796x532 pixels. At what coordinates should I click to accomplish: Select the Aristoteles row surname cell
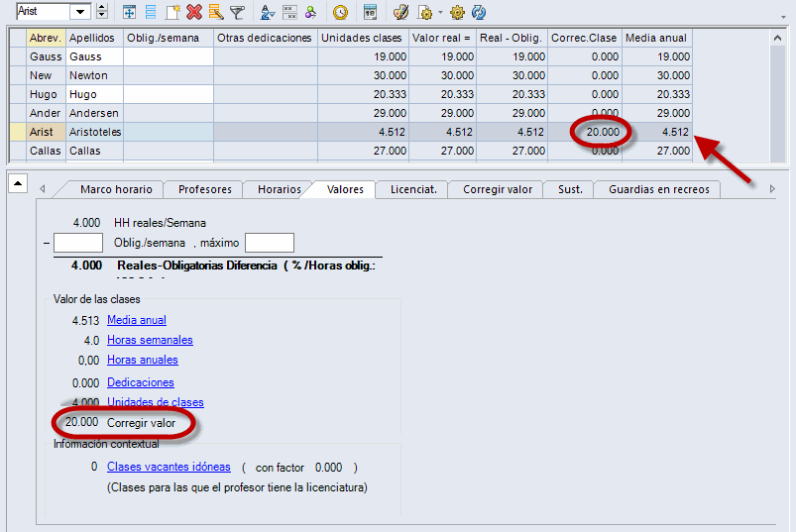pyautogui.click(x=94, y=132)
